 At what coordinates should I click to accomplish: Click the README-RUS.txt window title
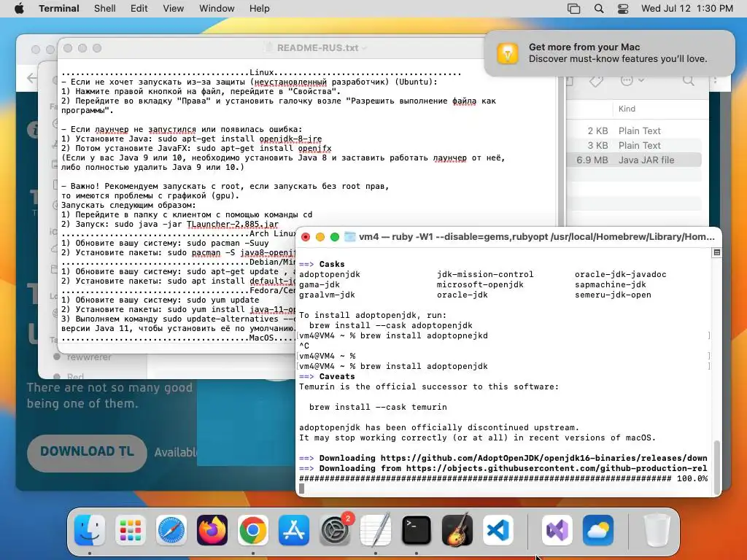317,47
